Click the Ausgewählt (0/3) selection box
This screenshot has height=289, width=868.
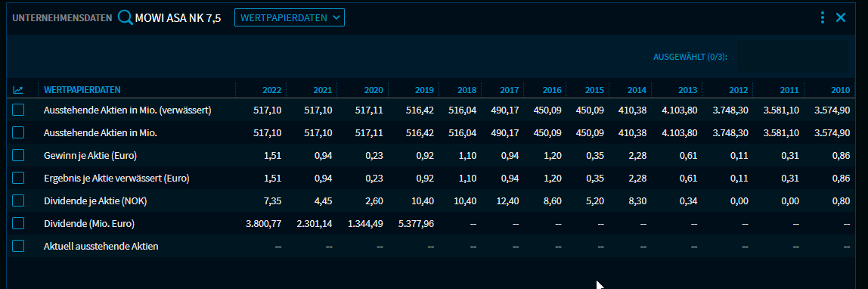tap(792, 56)
